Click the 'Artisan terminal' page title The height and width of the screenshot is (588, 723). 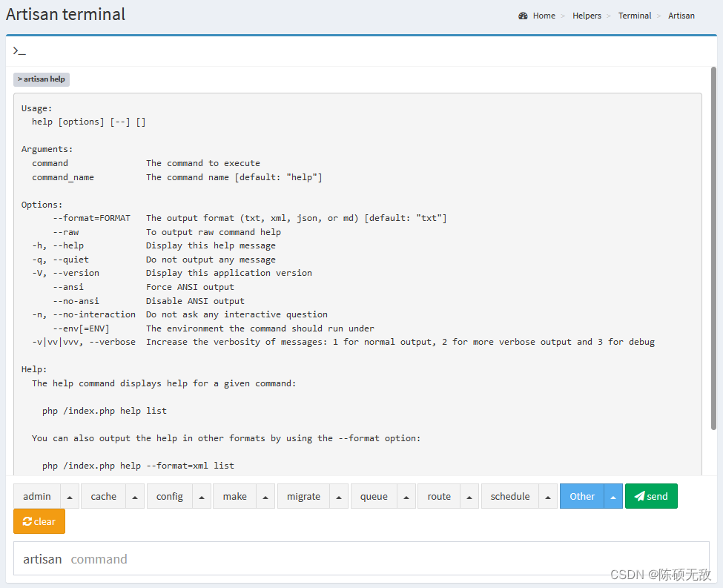pos(65,14)
